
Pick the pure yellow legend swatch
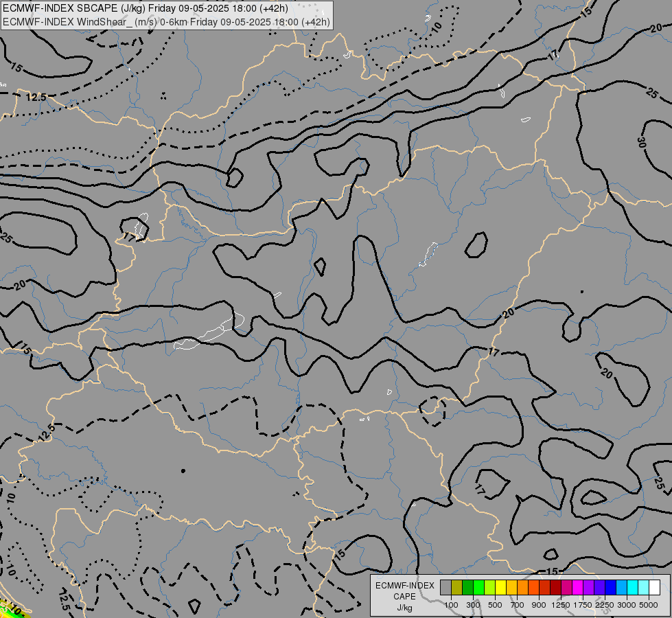(x=500, y=588)
